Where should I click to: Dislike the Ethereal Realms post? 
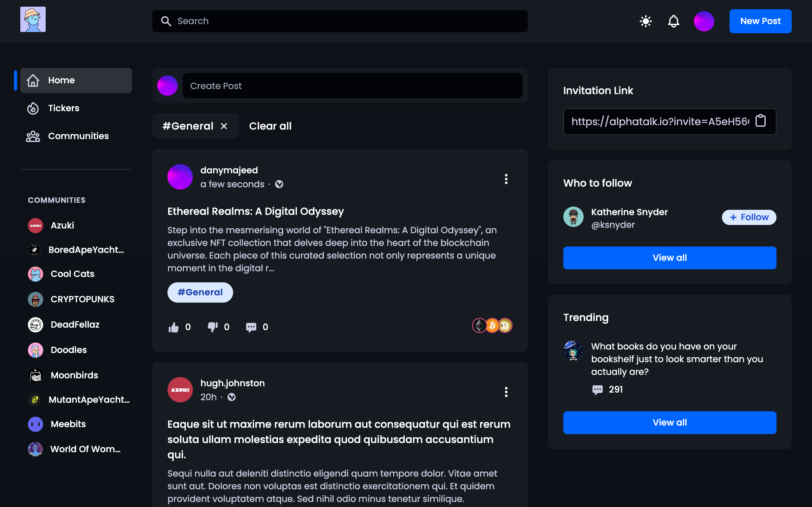pos(213,327)
